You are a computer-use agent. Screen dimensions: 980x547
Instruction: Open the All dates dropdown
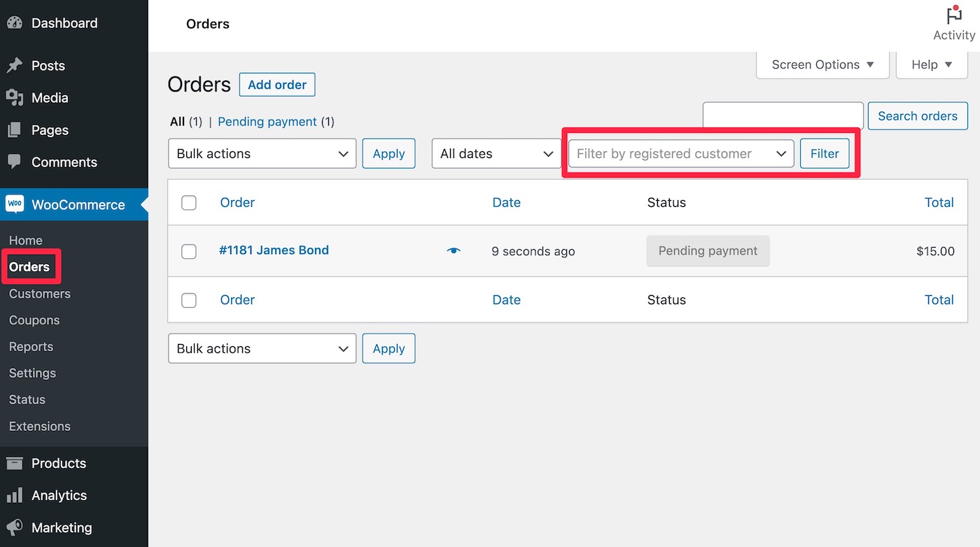coord(497,154)
